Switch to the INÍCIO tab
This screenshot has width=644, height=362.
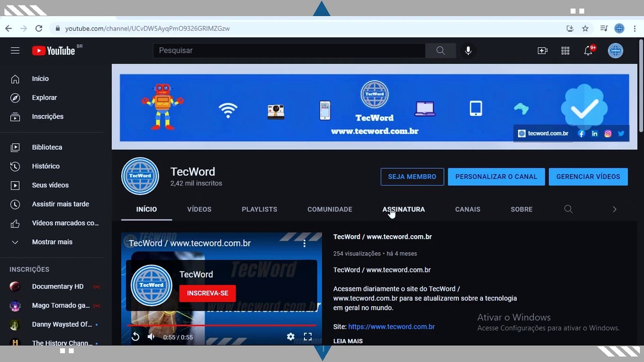coord(146,209)
